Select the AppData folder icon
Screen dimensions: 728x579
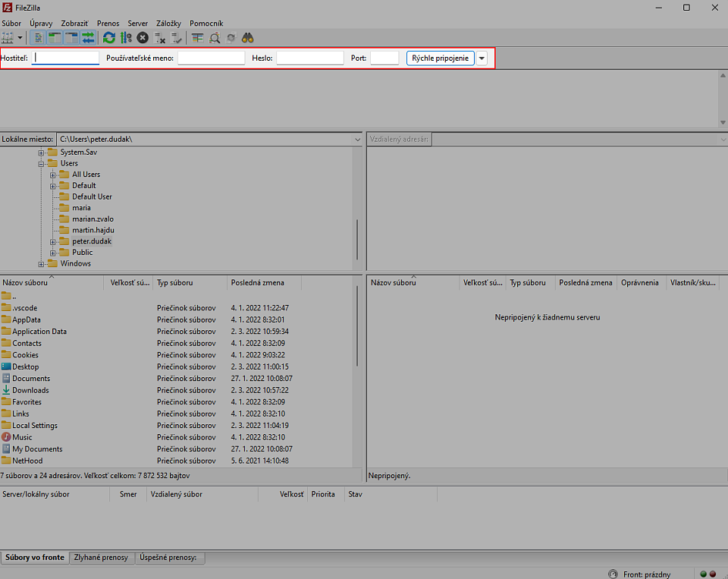[6, 319]
